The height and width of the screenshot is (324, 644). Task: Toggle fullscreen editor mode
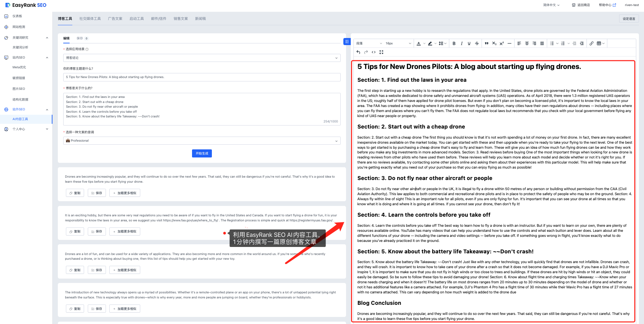381,52
